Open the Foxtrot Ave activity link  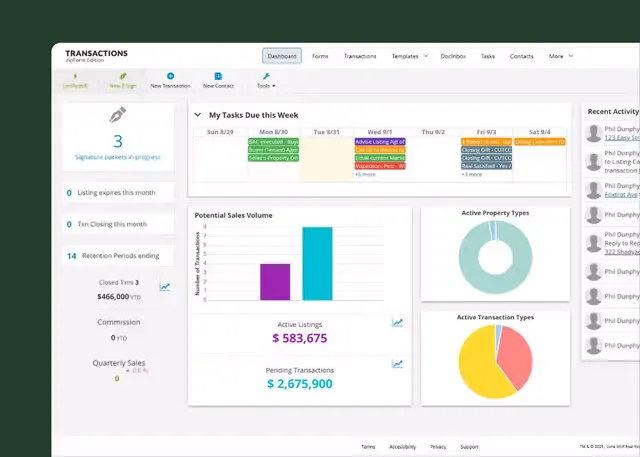click(621, 195)
